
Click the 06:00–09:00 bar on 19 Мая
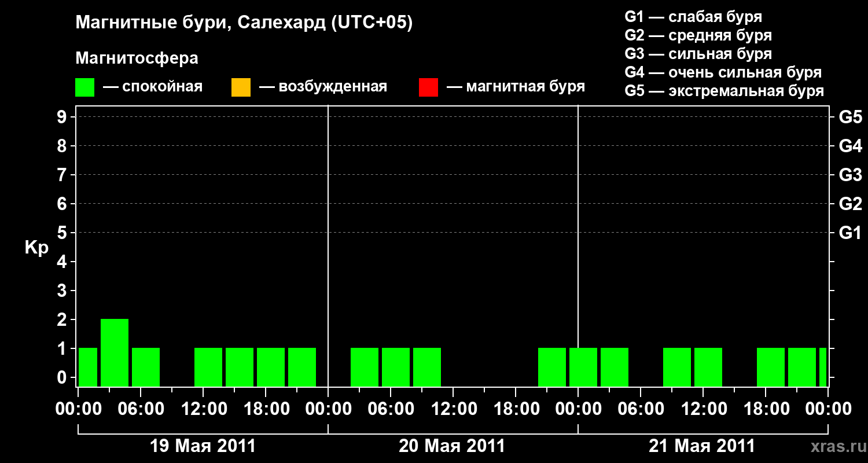click(x=146, y=367)
